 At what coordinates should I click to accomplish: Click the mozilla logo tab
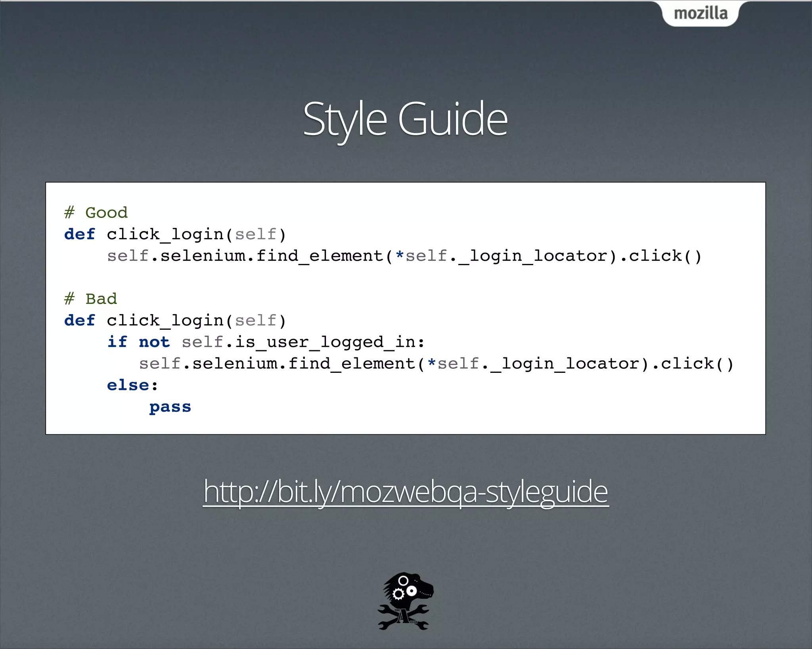pyautogui.click(x=701, y=13)
